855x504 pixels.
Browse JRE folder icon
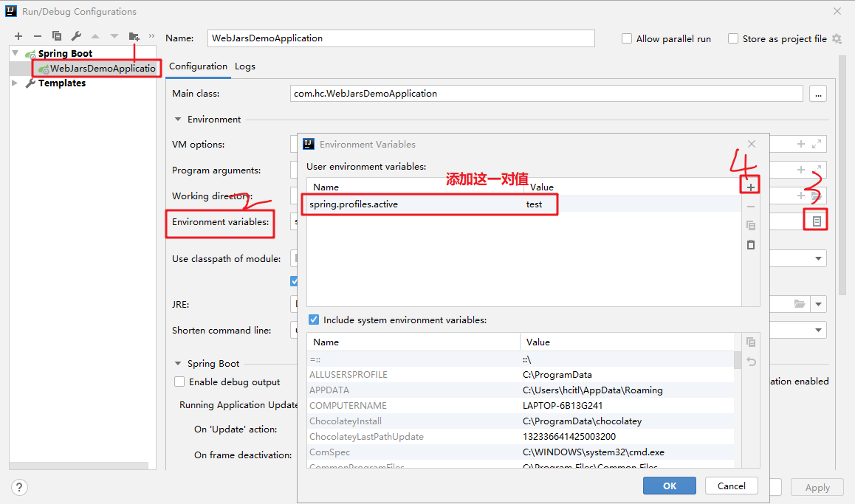(x=800, y=304)
